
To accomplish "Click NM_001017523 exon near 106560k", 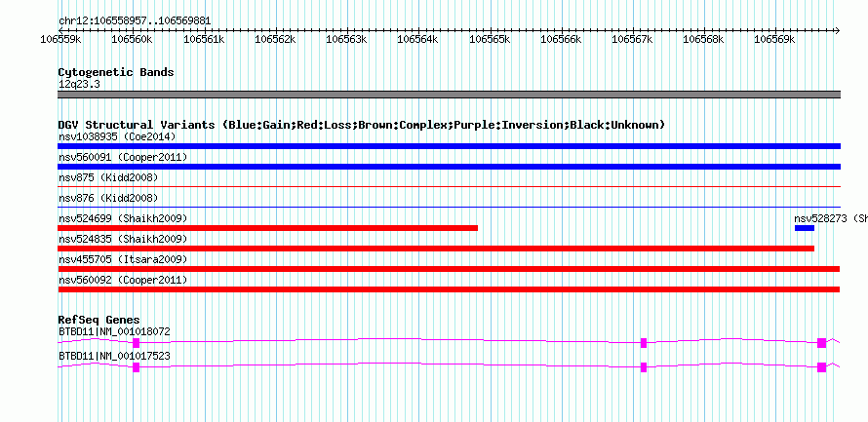I will [x=137, y=367].
